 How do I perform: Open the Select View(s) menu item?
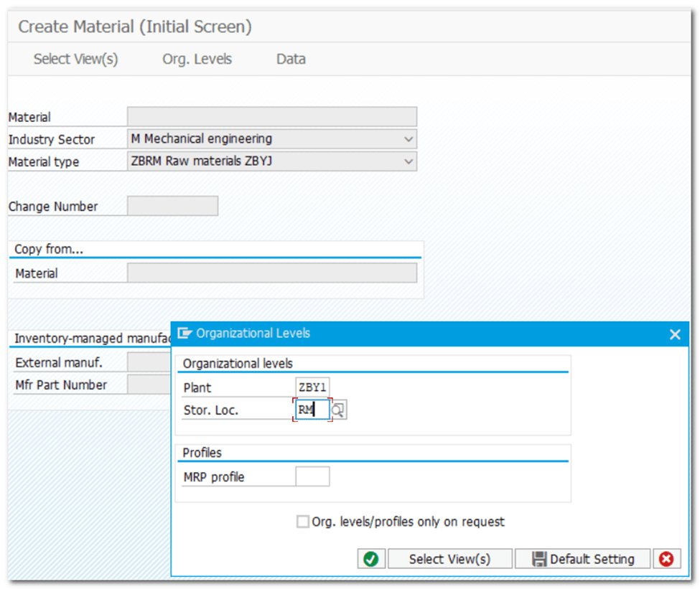[75, 59]
